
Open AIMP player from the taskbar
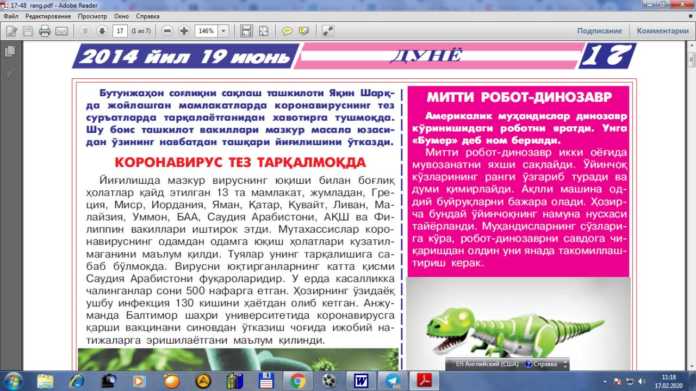pos(203,381)
